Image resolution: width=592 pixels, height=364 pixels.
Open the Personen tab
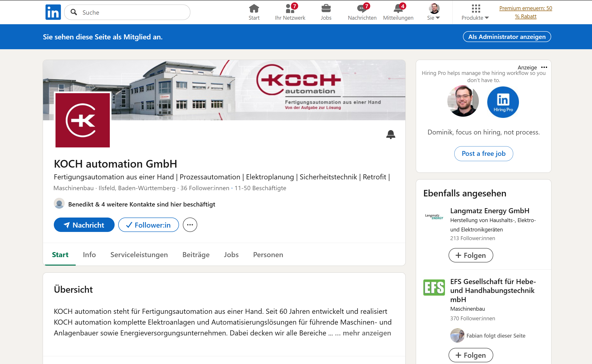[x=268, y=255]
